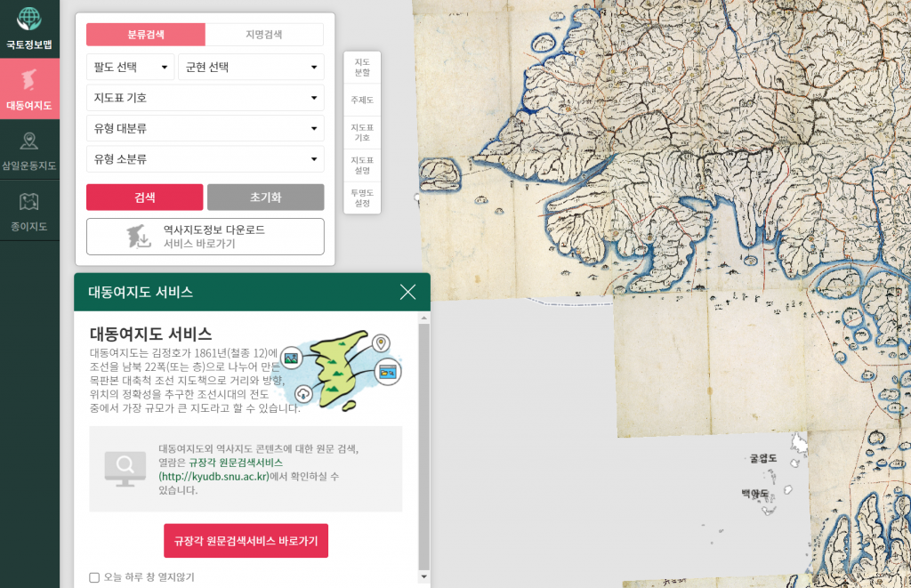Open the 투명도 설정 map tool

pos(362,197)
